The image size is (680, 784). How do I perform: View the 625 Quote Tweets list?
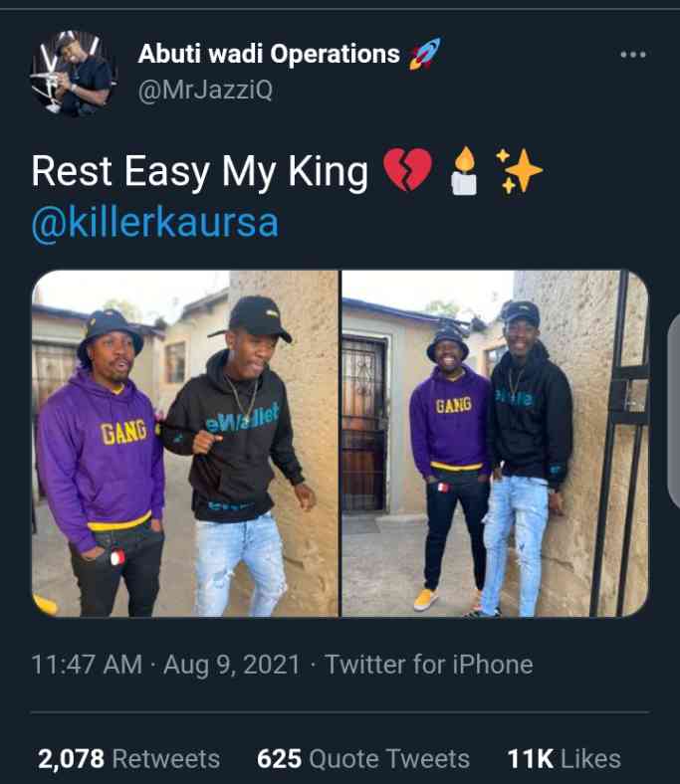point(363,758)
